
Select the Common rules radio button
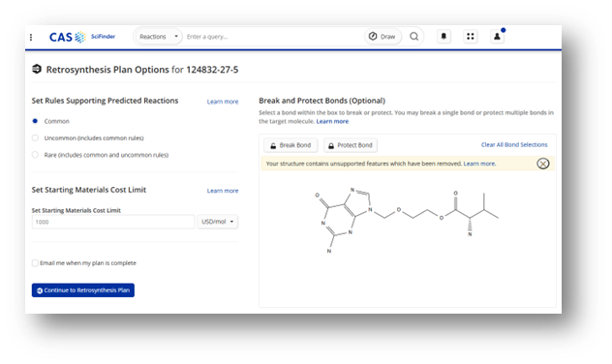(35, 121)
